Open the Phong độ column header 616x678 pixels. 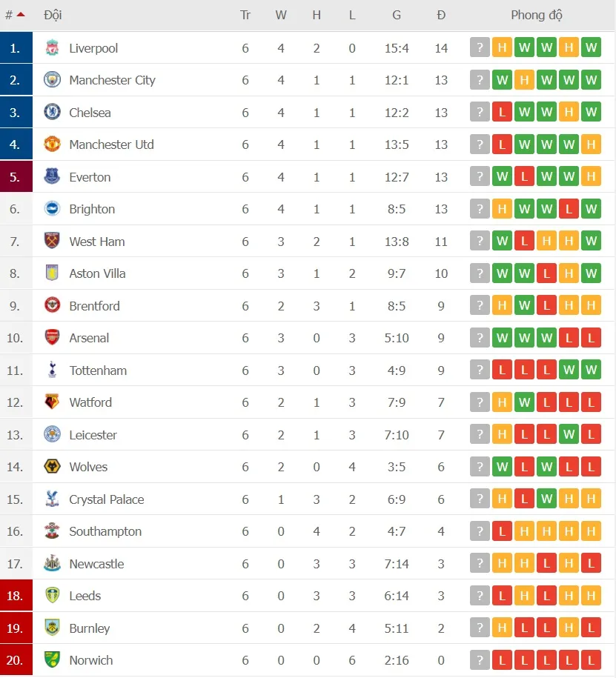tap(536, 15)
